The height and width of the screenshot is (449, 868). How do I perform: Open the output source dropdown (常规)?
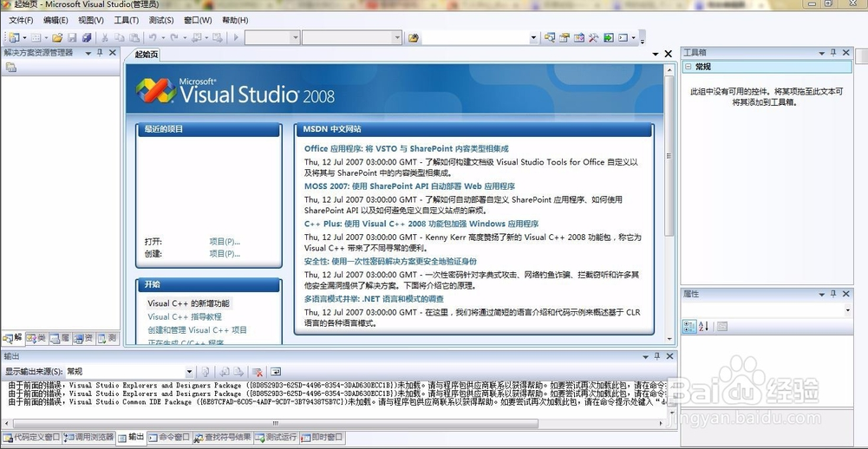tap(189, 372)
